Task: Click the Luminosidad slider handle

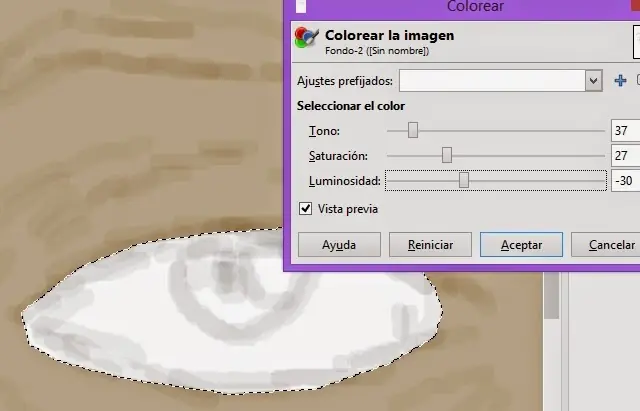Action: [x=464, y=180]
